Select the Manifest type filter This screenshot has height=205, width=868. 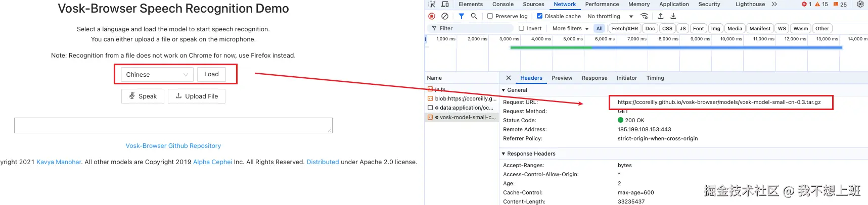pyautogui.click(x=760, y=28)
